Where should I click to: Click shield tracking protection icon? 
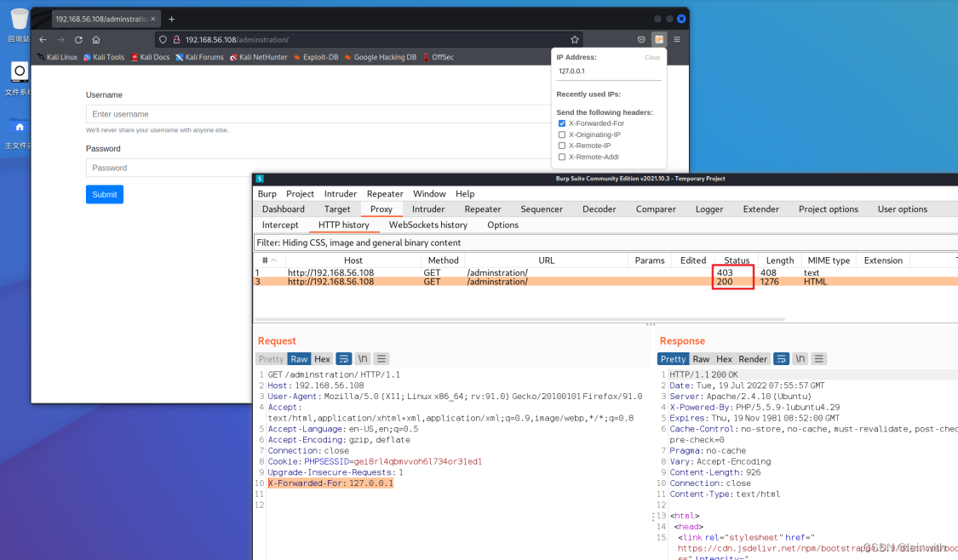163,40
